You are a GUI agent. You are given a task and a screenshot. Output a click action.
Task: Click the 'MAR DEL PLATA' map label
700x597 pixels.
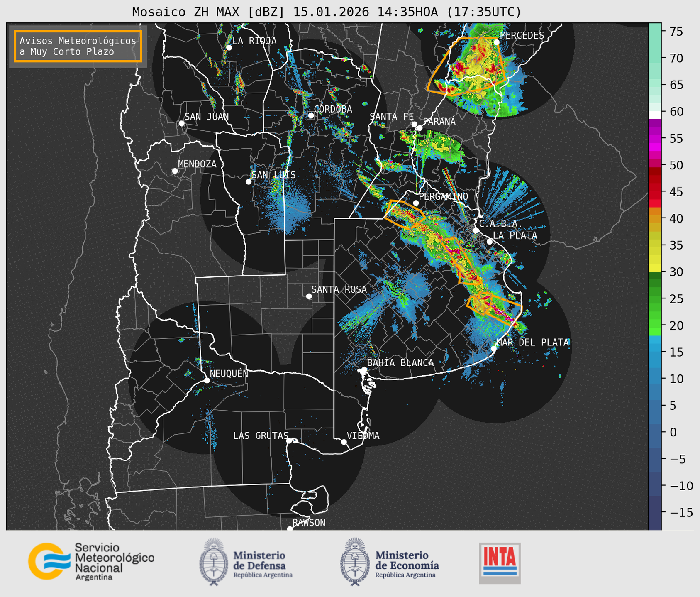(x=532, y=343)
